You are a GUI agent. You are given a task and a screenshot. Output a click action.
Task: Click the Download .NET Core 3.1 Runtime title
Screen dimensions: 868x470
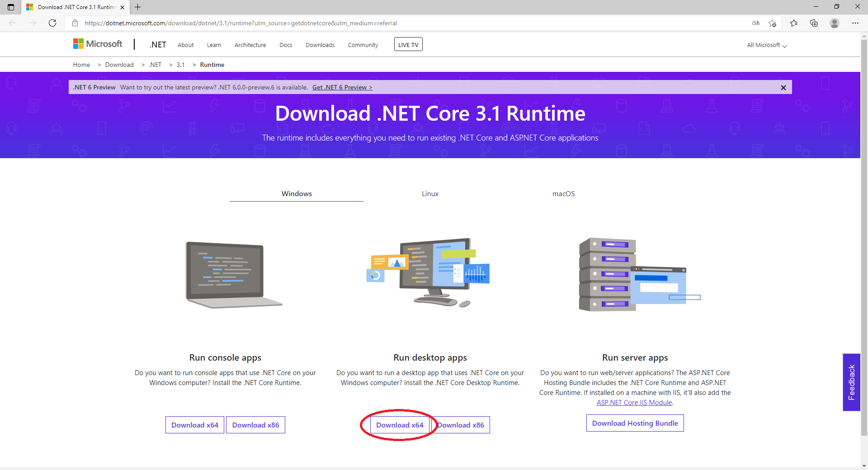[430, 113]
